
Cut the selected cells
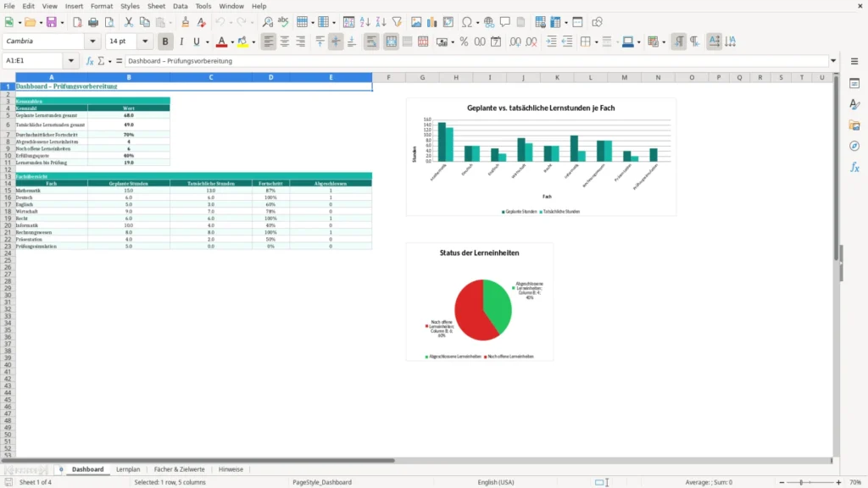[129, 22]
